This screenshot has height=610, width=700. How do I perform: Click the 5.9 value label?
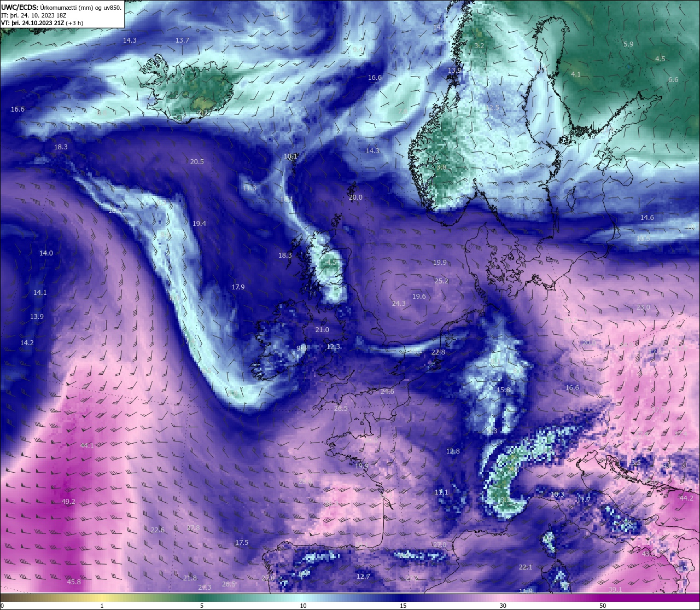click(x=628, y=44)
